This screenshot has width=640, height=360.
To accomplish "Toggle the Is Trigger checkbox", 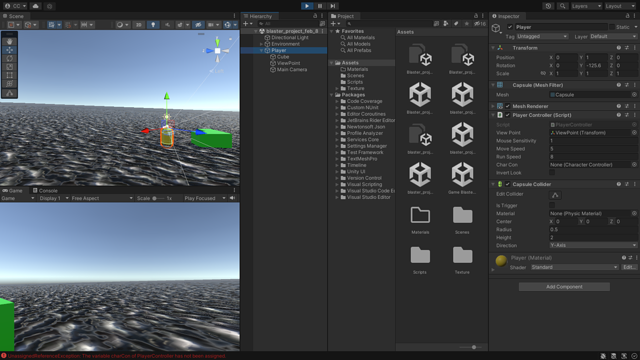I will click(x=552, y=205).
